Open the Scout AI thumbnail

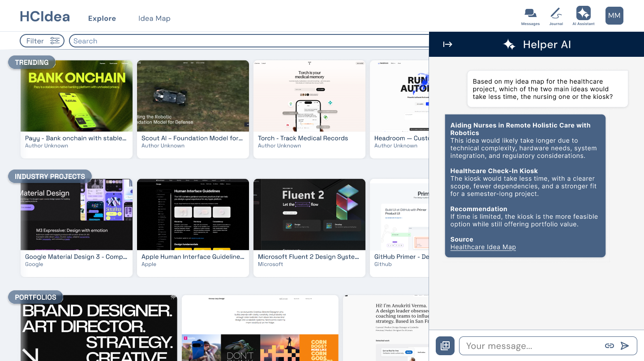coord(193,96)
